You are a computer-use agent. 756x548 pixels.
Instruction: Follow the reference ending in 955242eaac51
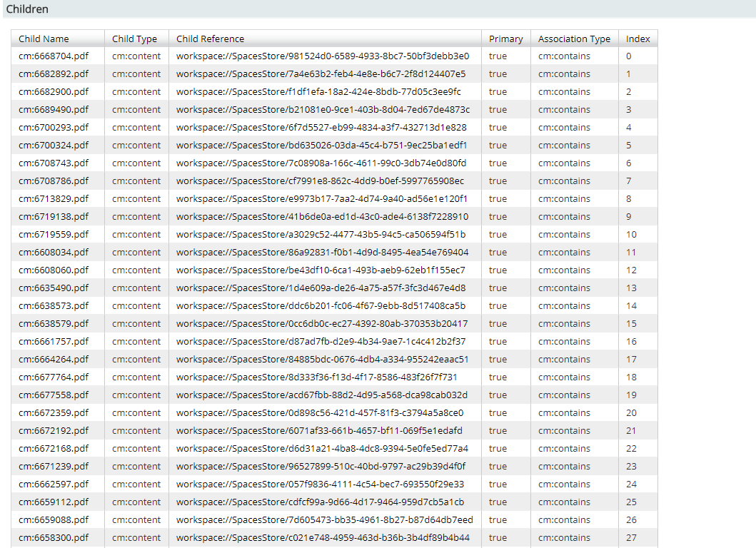[323, 359]
